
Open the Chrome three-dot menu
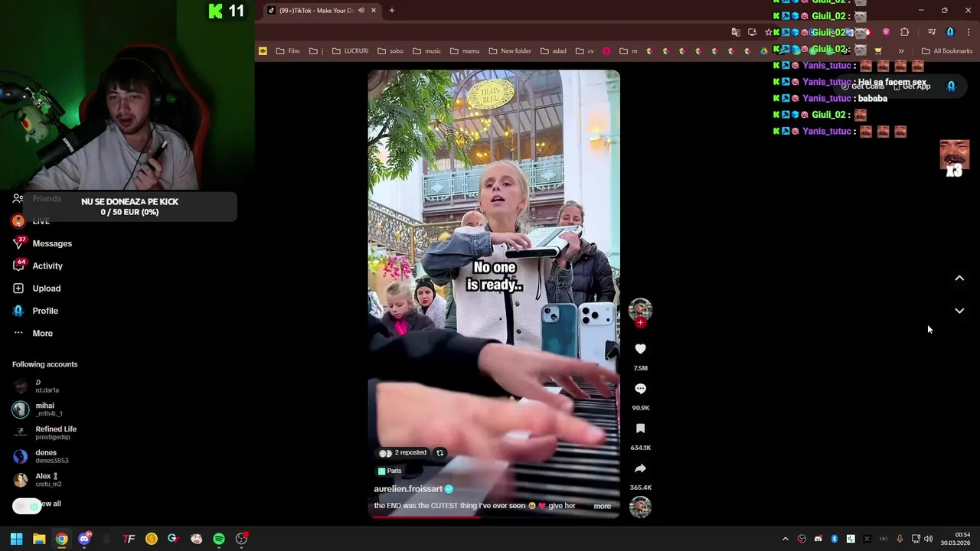click(969, 32)
